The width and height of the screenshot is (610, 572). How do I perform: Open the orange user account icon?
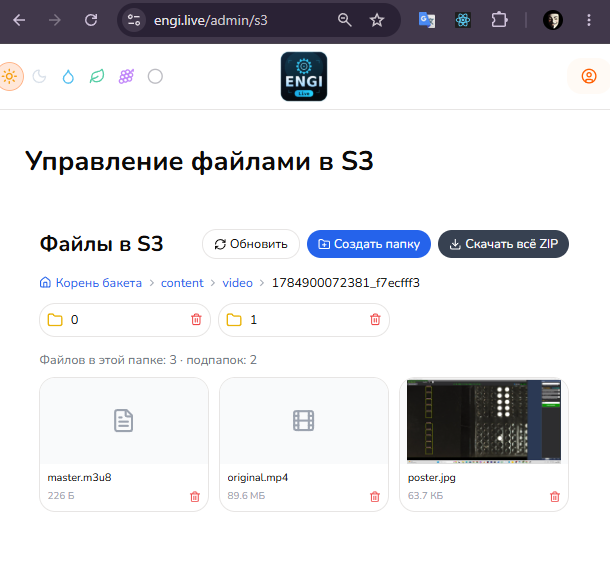(x=589, y=76)
